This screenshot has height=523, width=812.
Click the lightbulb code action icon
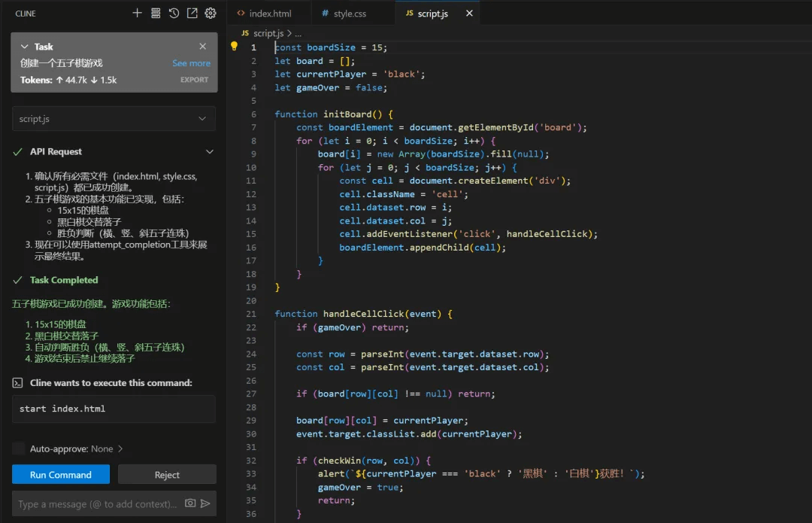(x=234, y=46)
